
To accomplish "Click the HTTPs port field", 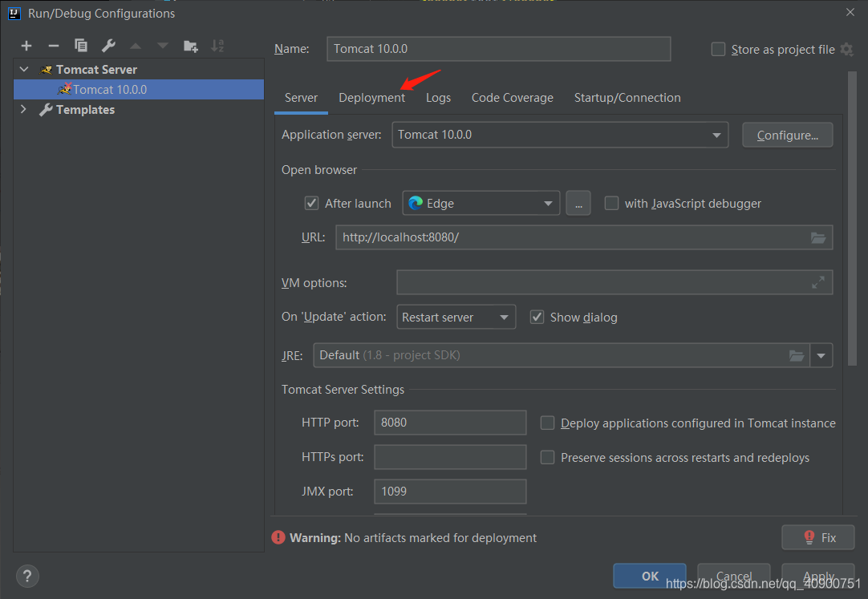I will (x=450, y=457).
